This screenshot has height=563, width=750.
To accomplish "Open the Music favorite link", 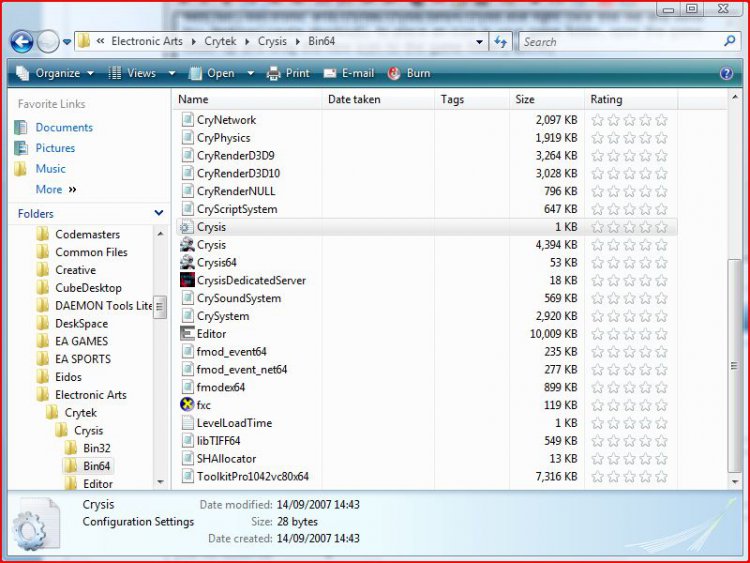I will (x=51, y=168).
